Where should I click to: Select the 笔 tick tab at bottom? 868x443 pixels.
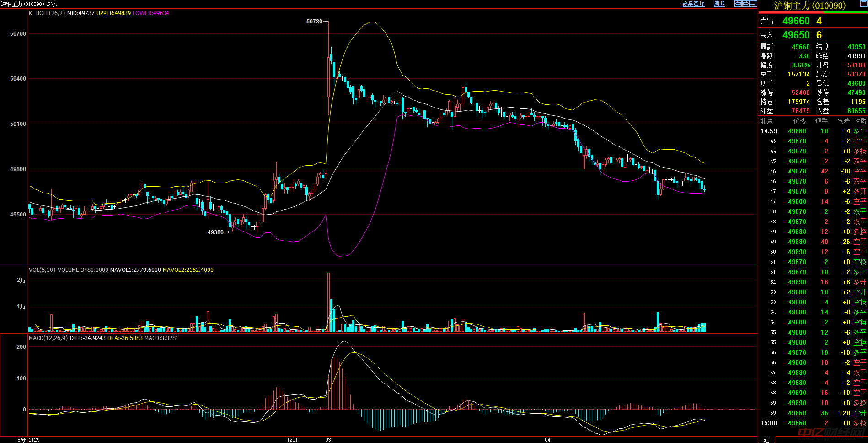766,439
